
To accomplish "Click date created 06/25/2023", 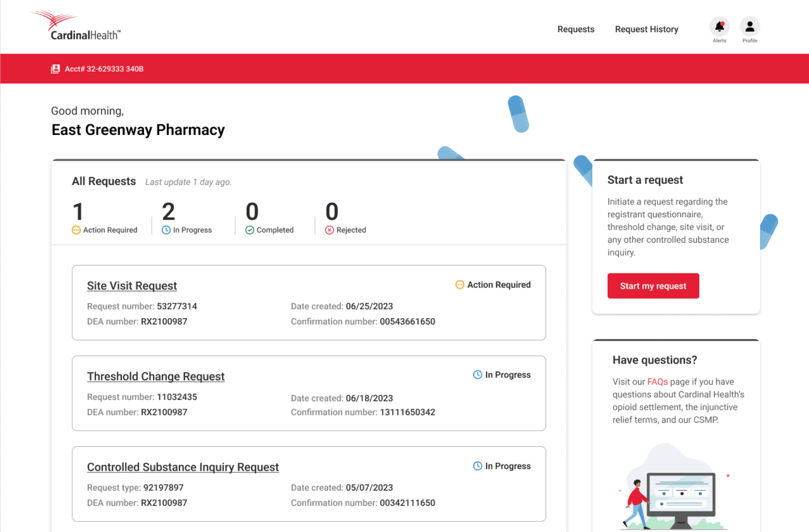I will click(369, 306).
